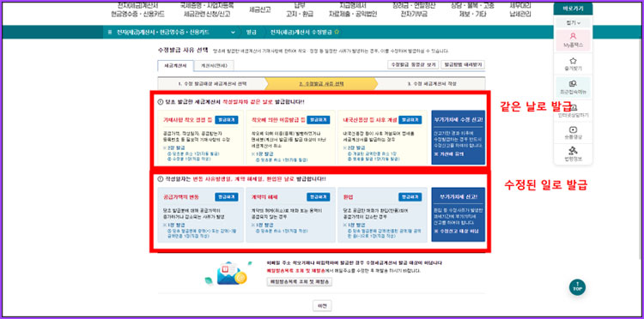
Task: Open 국세증명·사업자등록 top menu
Action: pos(207,9)
